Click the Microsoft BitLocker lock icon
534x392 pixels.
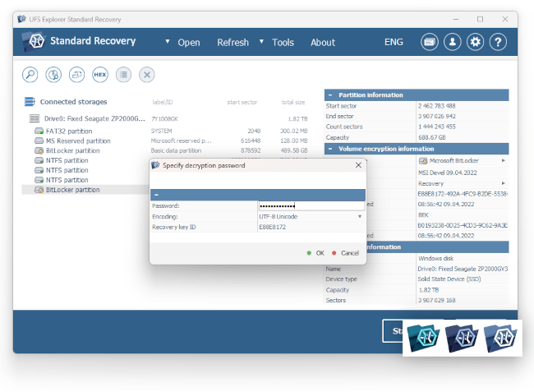pos(423,161)
